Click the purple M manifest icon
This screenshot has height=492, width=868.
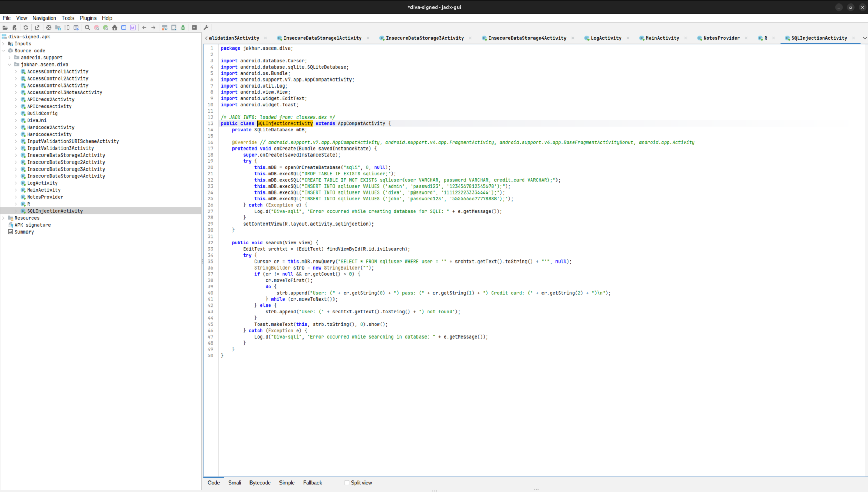(x=133, y=28)
